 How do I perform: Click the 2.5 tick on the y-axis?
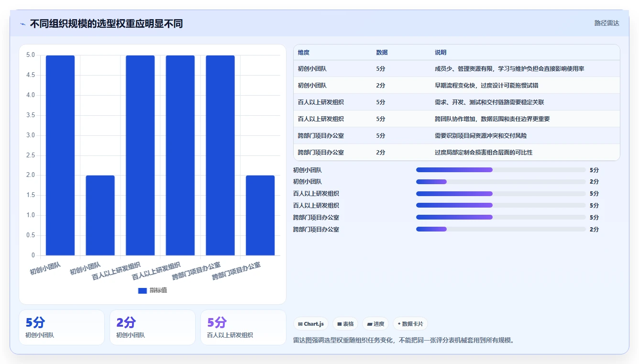click(31, 155)
